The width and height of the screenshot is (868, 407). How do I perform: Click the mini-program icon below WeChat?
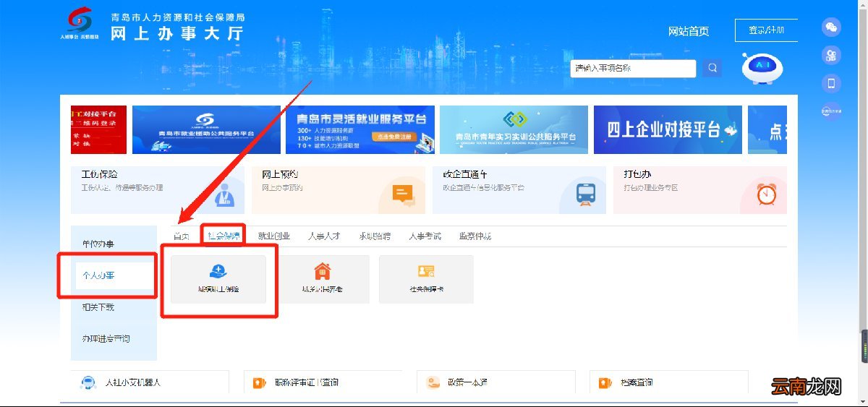point(831,56)
